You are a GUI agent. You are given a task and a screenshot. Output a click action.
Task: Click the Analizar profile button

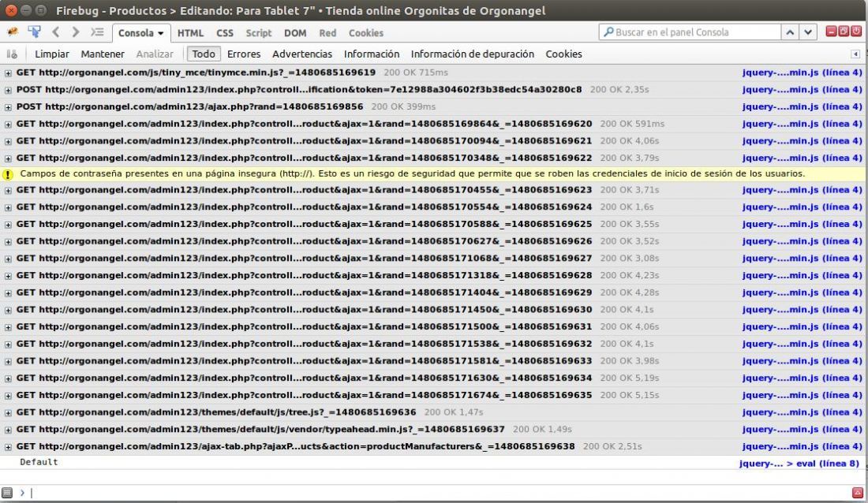click(x=155, y=54)
